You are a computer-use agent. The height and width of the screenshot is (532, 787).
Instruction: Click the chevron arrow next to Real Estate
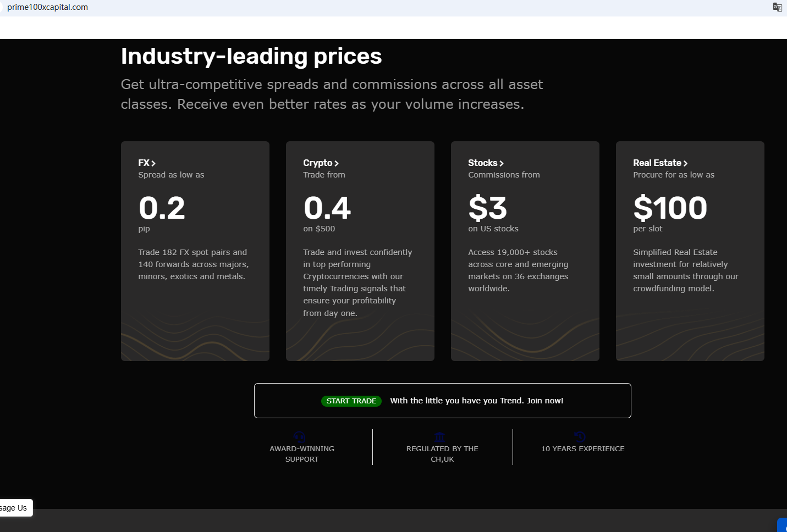tap(685, 163)
